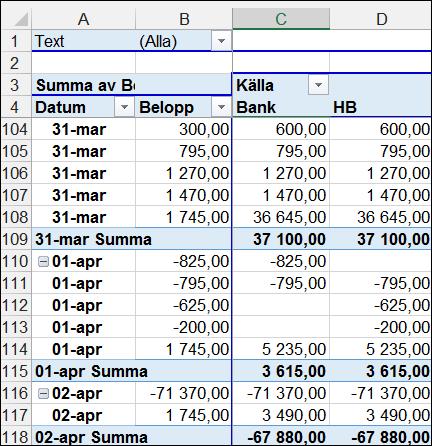
Task: Collapse the 02-apr group
Action: point(43,394)
